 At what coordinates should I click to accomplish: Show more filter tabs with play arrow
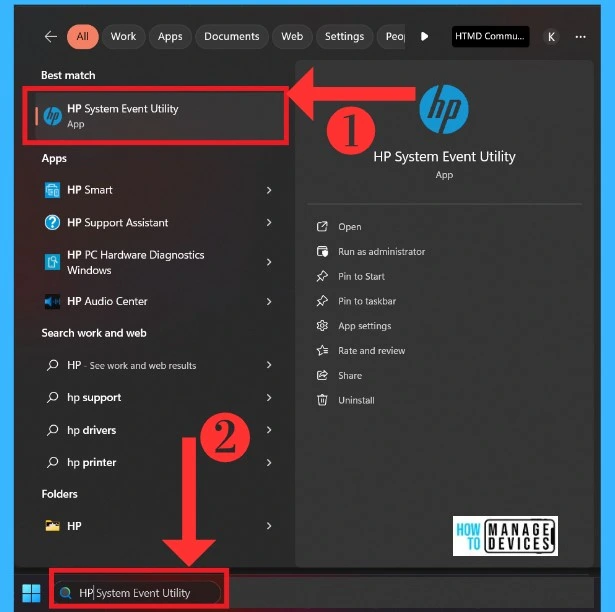click(x=424, y=36)
